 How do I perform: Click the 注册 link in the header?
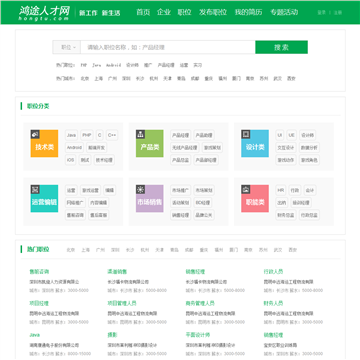tap(338, 13)
